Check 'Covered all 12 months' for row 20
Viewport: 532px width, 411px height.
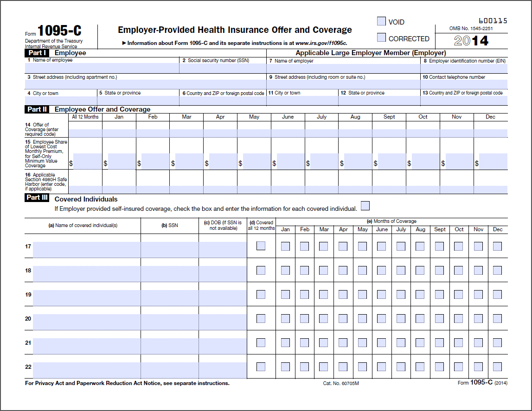[261, 318]
